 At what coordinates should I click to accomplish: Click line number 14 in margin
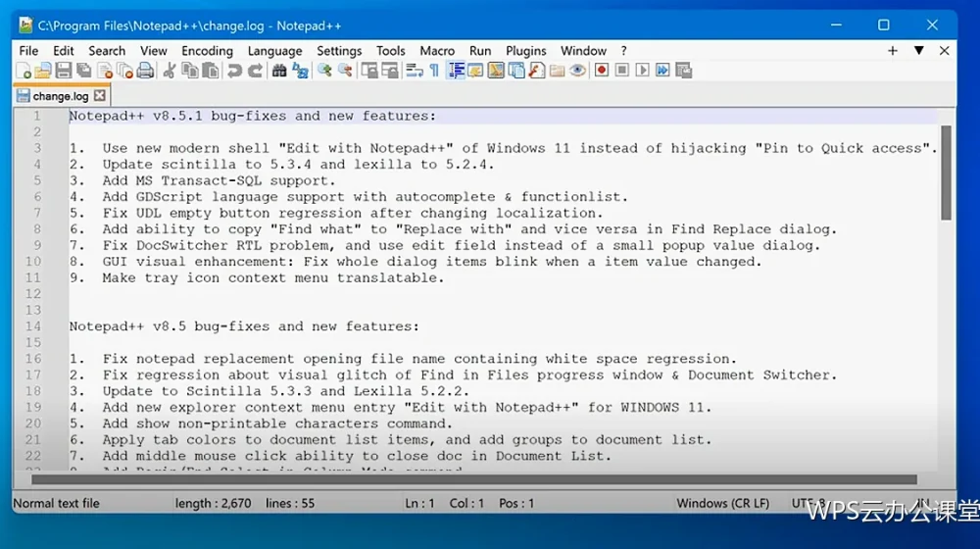(x=33, y=326)
